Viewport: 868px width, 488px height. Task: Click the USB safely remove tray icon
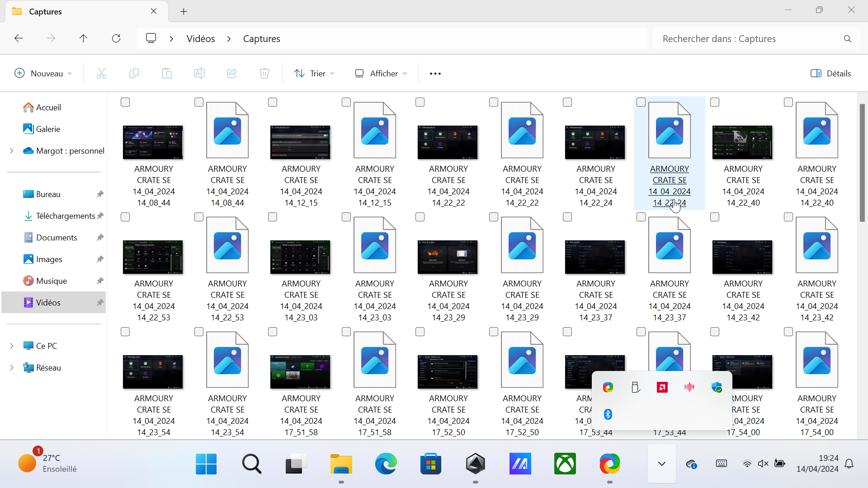(x=635, y=387)
